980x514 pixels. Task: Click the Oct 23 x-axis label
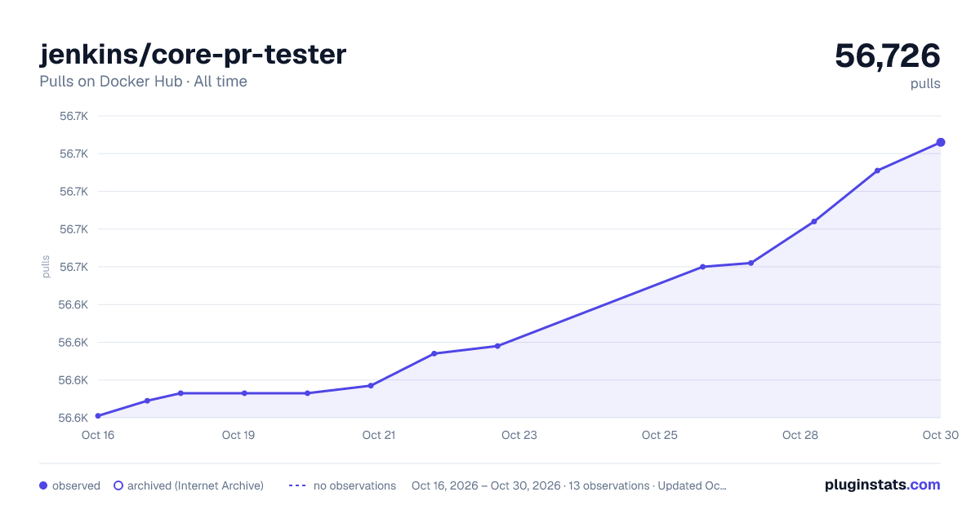519,435
